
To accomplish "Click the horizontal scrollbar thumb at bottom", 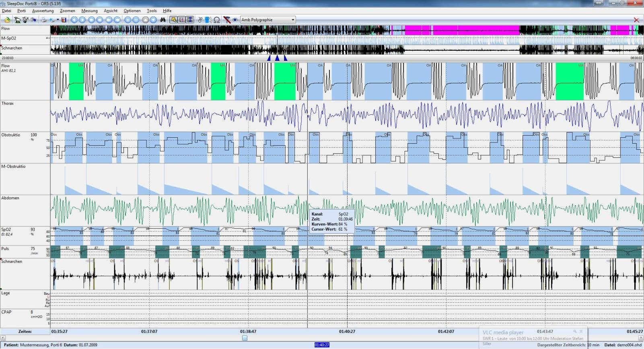I will coord(245,338).
